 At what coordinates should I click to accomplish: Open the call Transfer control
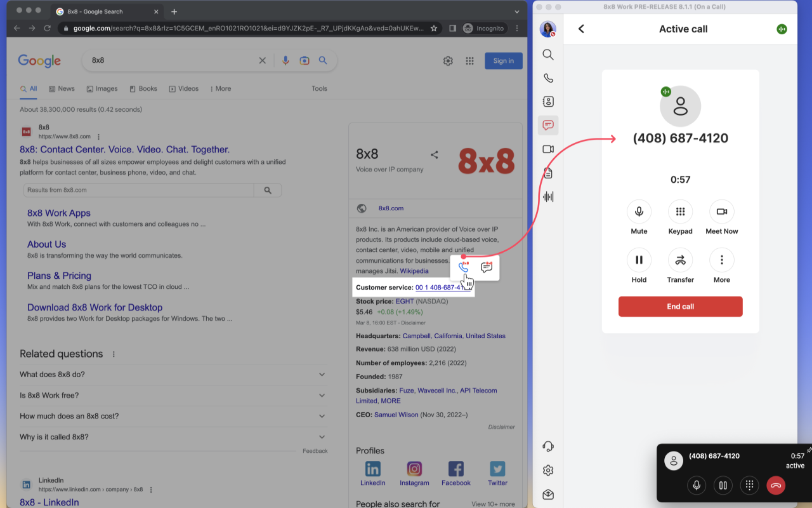click(680, 259)
